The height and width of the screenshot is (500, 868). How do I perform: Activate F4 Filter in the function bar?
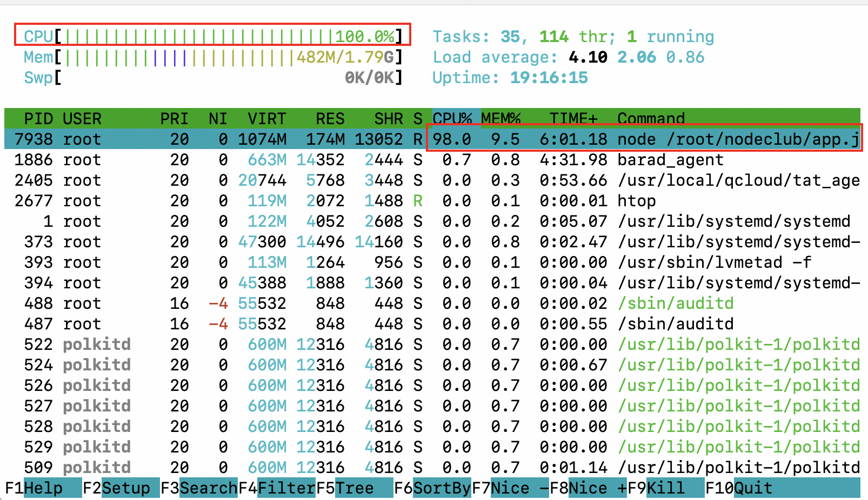tap(277, 488)
